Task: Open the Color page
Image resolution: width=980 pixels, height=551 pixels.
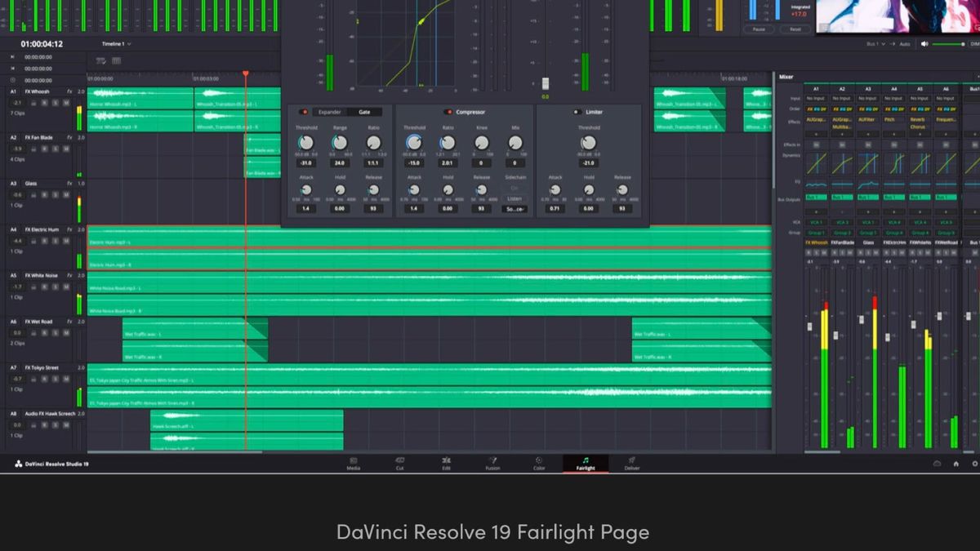Action: click(x=539, y=464)
